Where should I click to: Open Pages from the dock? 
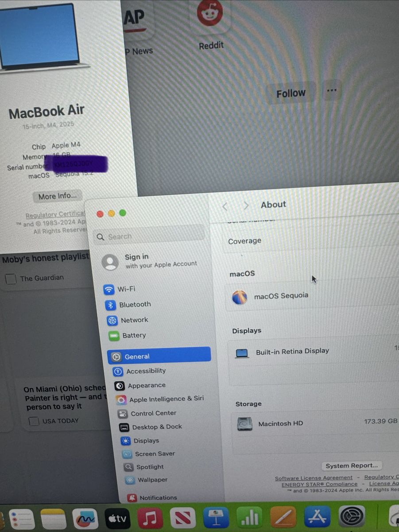click(x=283, y=517)
